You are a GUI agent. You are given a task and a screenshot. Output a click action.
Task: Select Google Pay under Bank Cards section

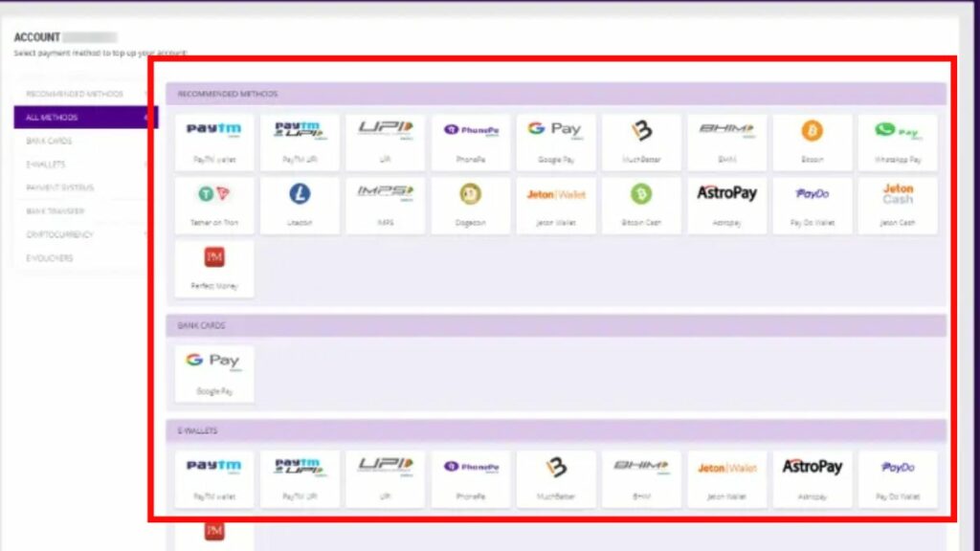click(214, 374)
